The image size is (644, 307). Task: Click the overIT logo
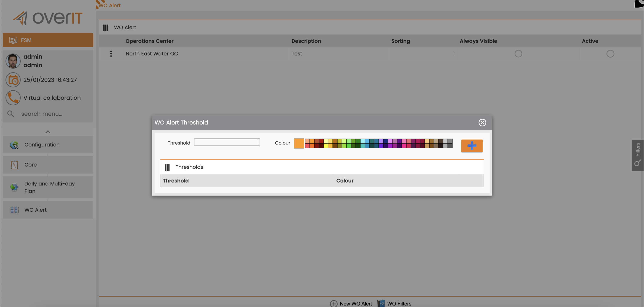(x=47, y=18)
